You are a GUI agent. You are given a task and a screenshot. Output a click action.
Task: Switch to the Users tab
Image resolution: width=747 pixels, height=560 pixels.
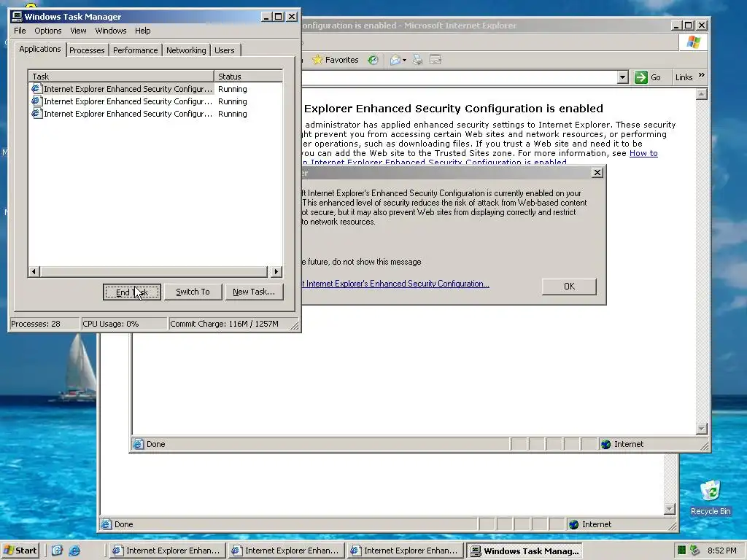coord(225,50)
